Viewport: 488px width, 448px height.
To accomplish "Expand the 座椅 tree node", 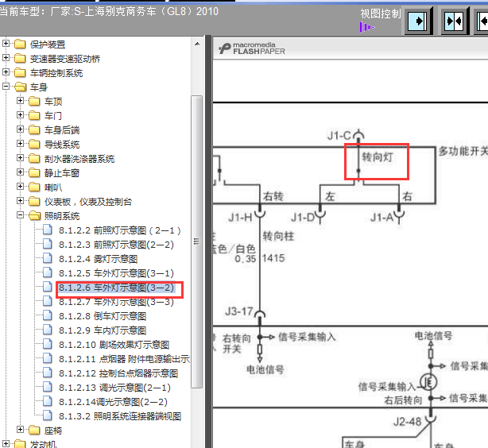I will [20, 430].
